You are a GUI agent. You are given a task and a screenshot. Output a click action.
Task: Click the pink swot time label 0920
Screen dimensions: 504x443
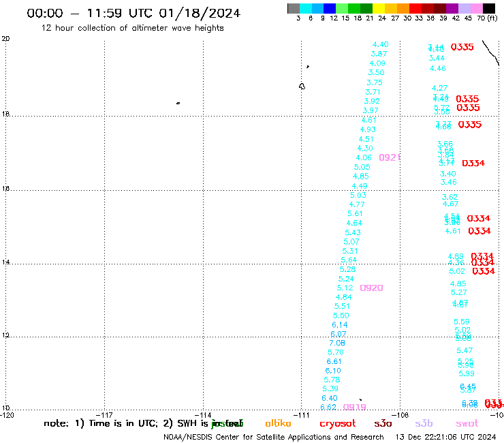pyautogui.click(x=371, y=288)
